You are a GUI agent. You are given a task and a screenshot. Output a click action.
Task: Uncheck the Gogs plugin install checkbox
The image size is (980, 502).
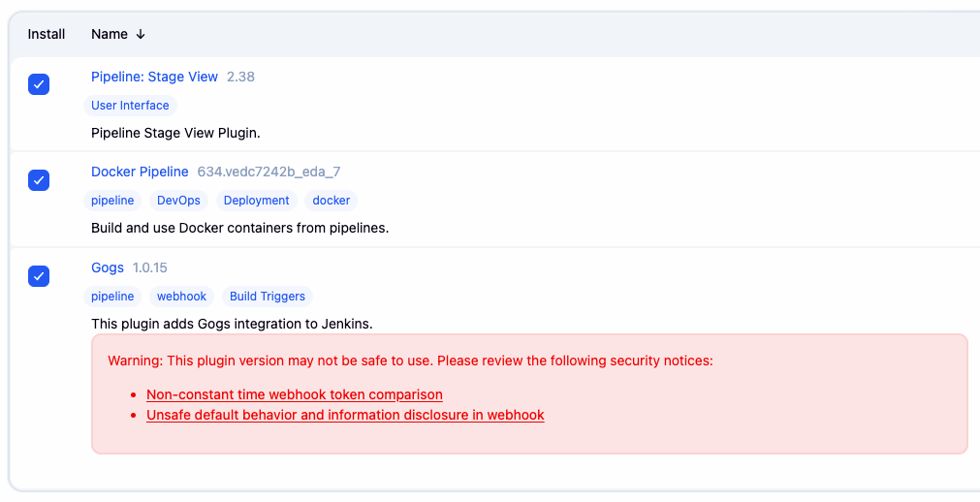39,275
